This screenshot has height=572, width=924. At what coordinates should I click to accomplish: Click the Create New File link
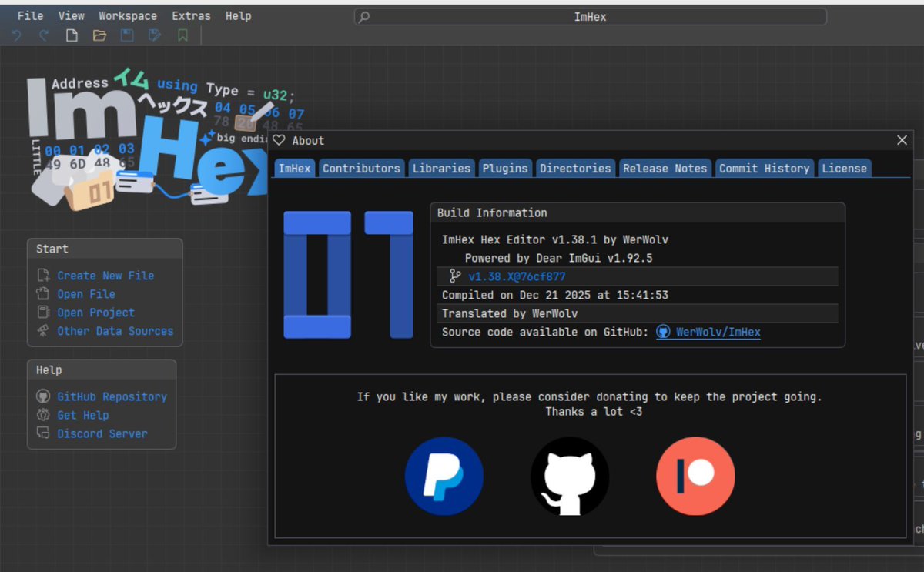coord(105,276)
